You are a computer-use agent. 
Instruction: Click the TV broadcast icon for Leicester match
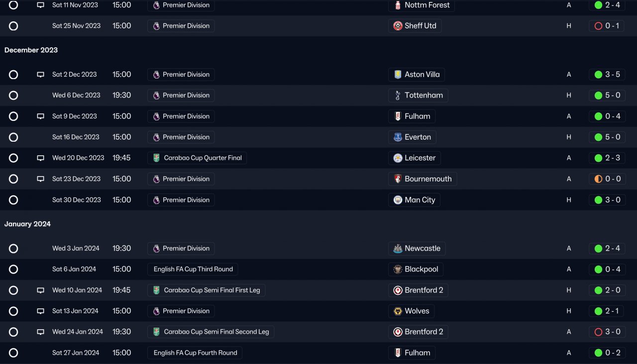41,158
